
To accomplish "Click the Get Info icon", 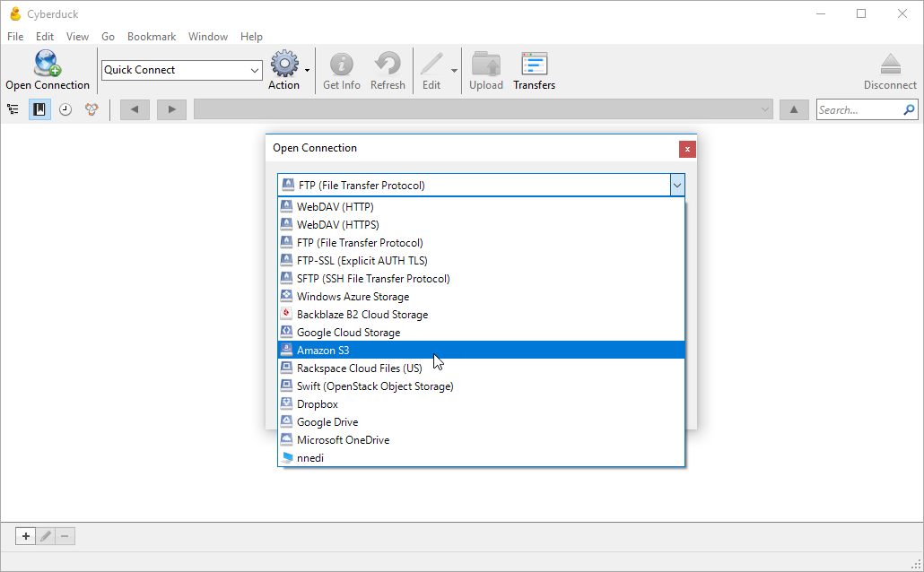I will (341, 65).
